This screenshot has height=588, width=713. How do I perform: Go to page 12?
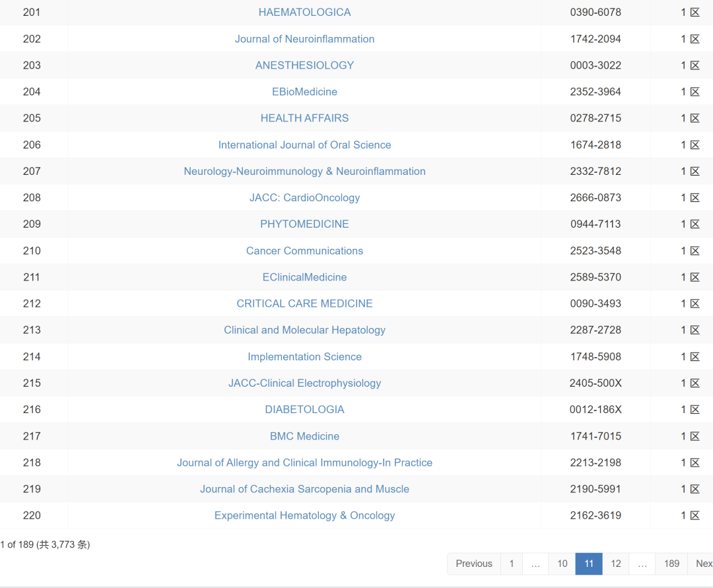coord(616,564)
